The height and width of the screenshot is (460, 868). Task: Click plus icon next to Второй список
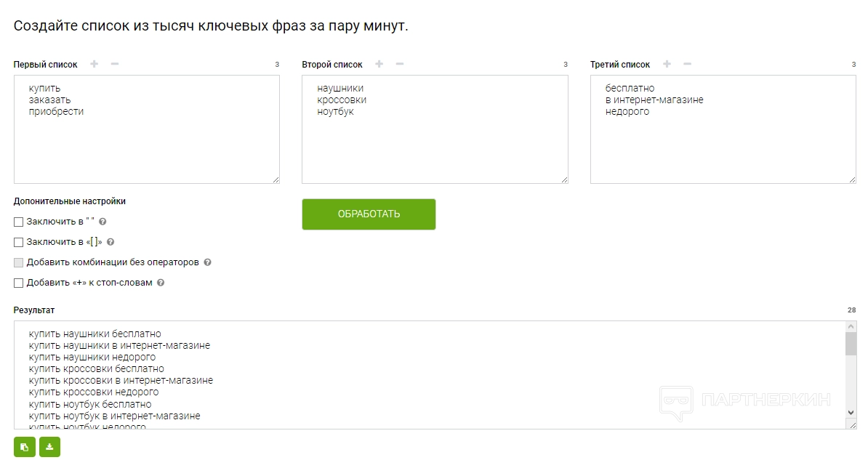[x=379, y=65]
